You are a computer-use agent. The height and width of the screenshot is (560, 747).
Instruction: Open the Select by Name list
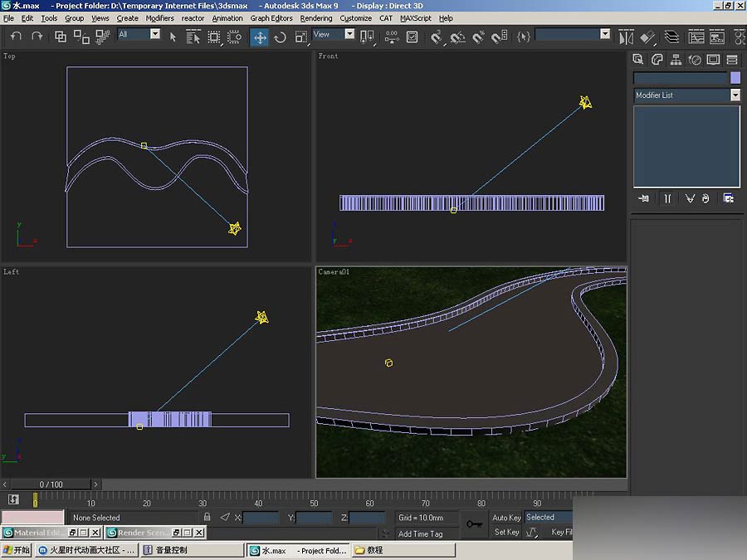tap(193, 37)
